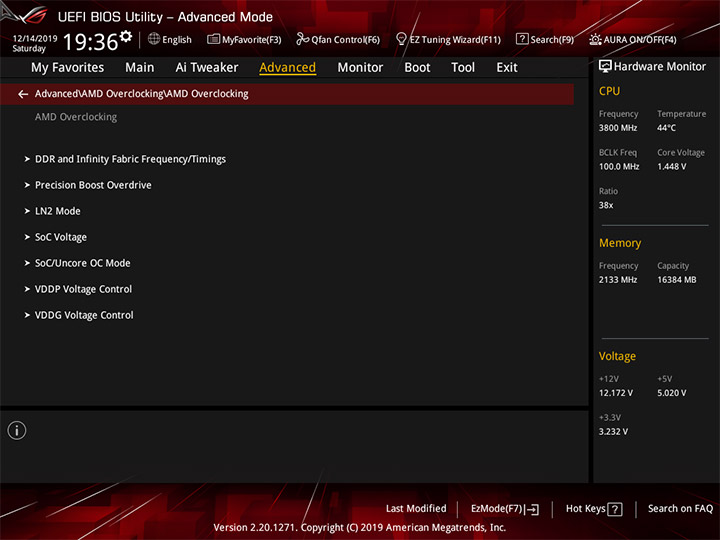
Task: Open the clock settings gear icon
Action: pos(126,36)
